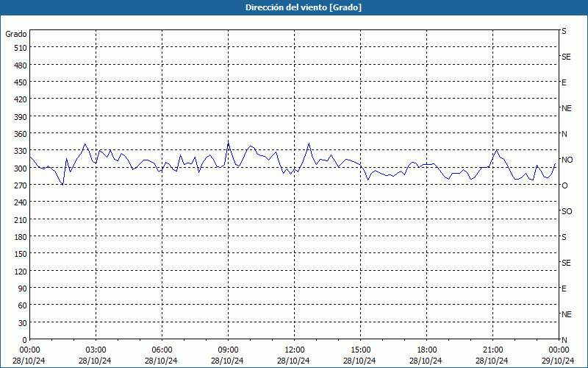Select the "O" compass label beside 270

(x=564, y=185)
